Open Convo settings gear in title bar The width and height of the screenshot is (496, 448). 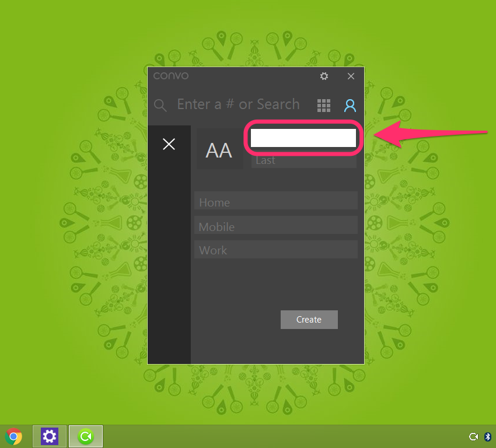(324, 76)
